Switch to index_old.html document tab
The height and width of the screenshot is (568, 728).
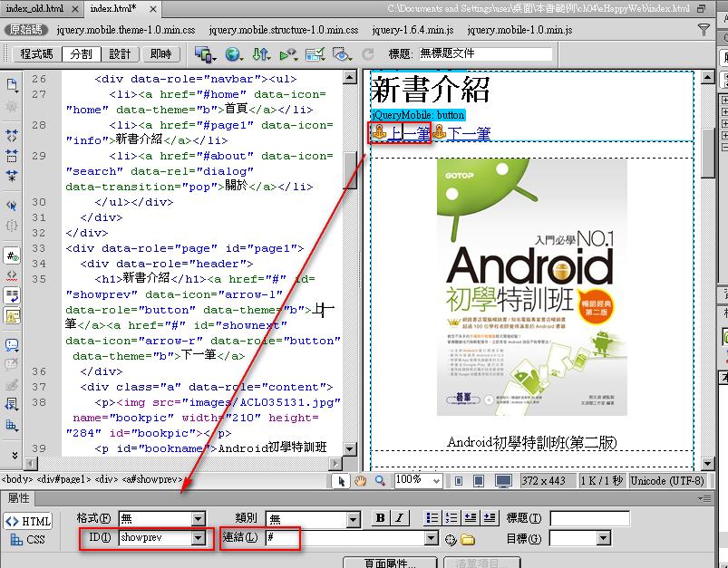[34, 8]
